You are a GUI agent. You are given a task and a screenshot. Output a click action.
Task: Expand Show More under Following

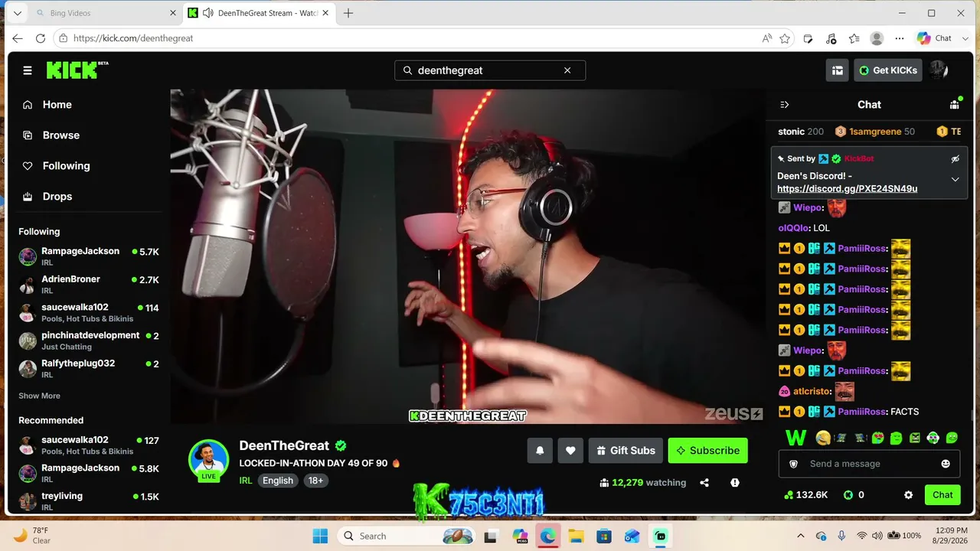(39, 396)
